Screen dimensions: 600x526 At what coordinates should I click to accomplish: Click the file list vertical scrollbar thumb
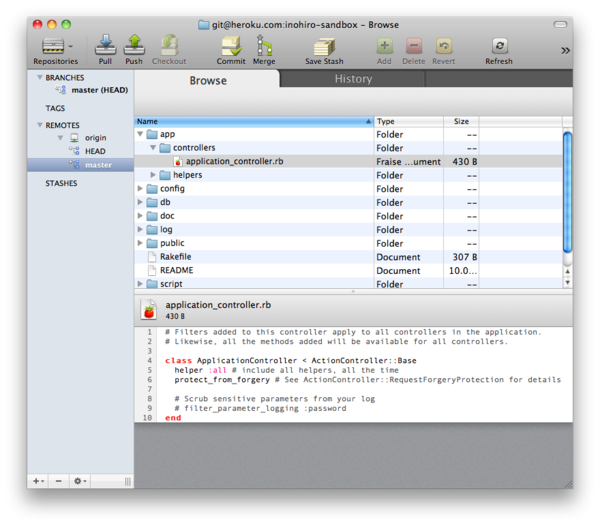(567, 192)
